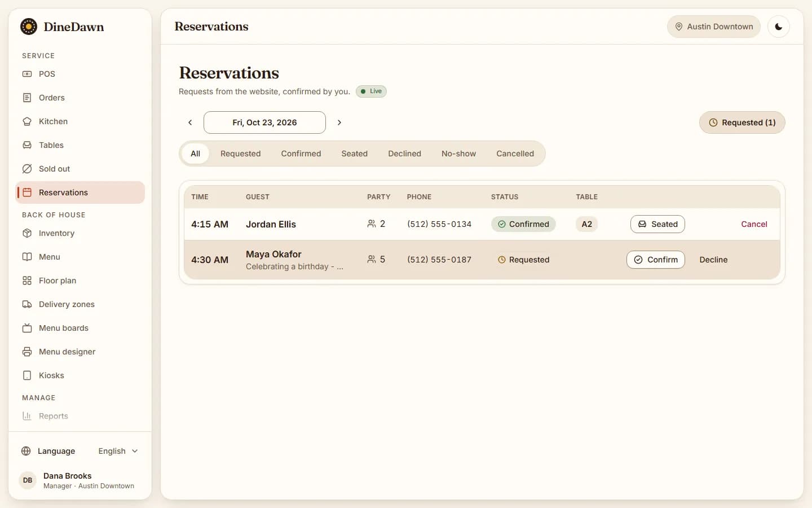812x508 pixels.
Task: Open Menu designer printer icon
Action: [27, 352]
